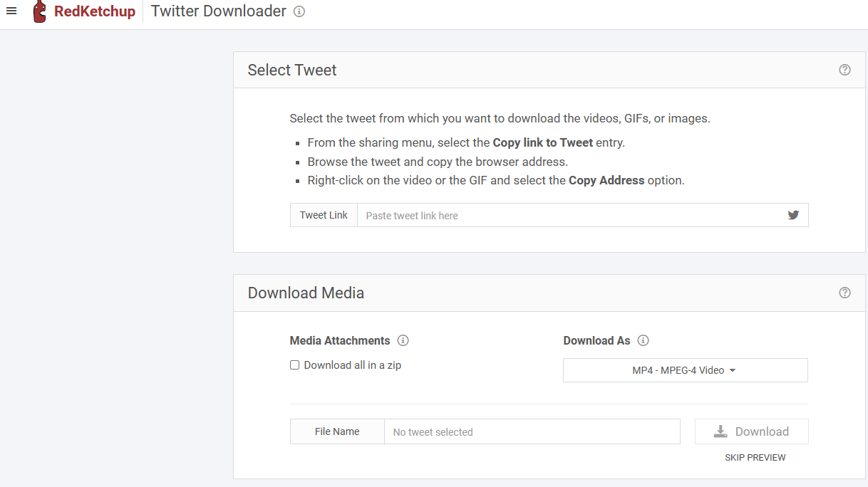Click the No tweet selected file name field
This screenshot has height=487, width=868.
pos(532,431)
